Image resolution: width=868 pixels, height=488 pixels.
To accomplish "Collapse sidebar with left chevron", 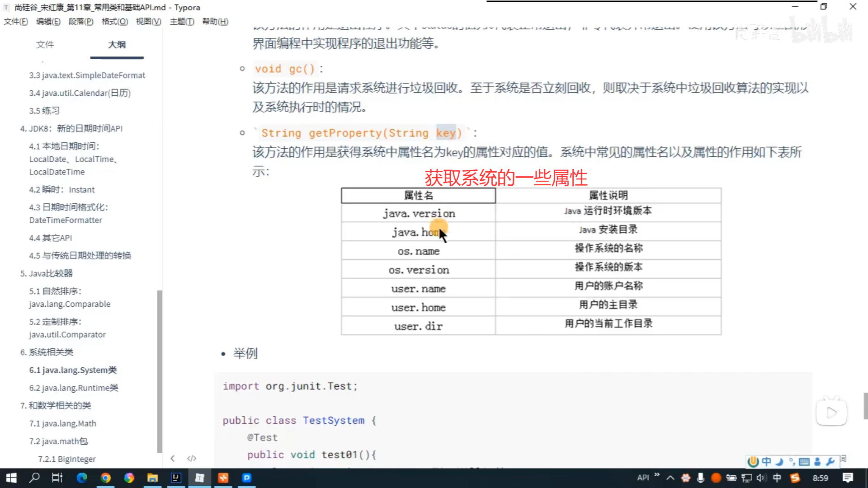I will (173, 458).
